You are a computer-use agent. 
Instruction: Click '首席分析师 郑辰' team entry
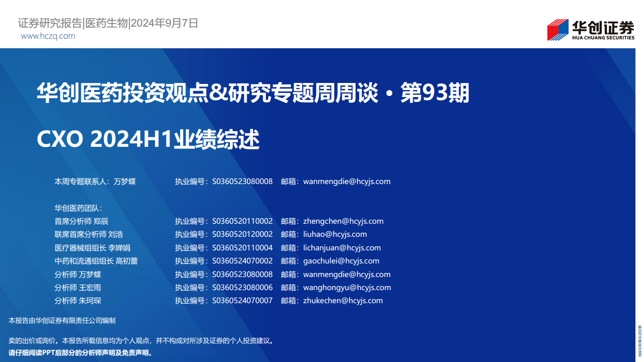click(82, 221)
